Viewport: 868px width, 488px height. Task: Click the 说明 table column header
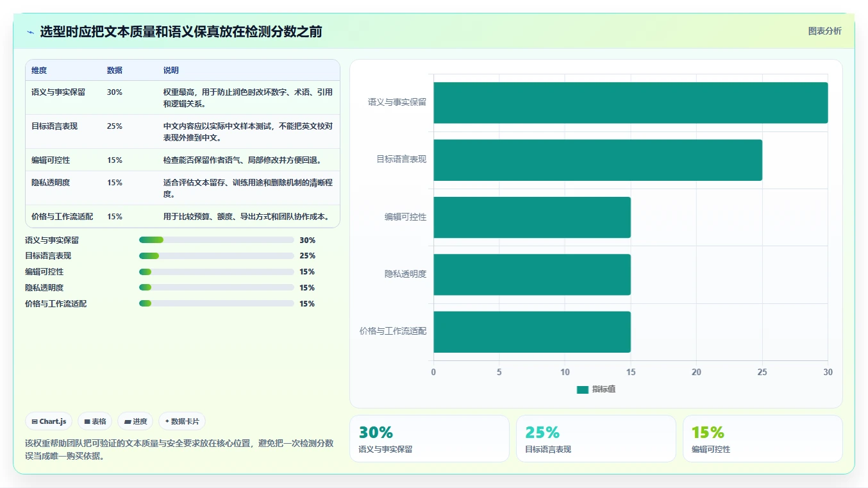[171, 71]
